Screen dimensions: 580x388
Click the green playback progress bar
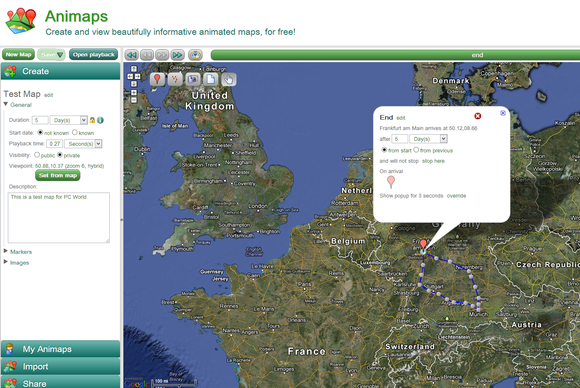point(395,55)
